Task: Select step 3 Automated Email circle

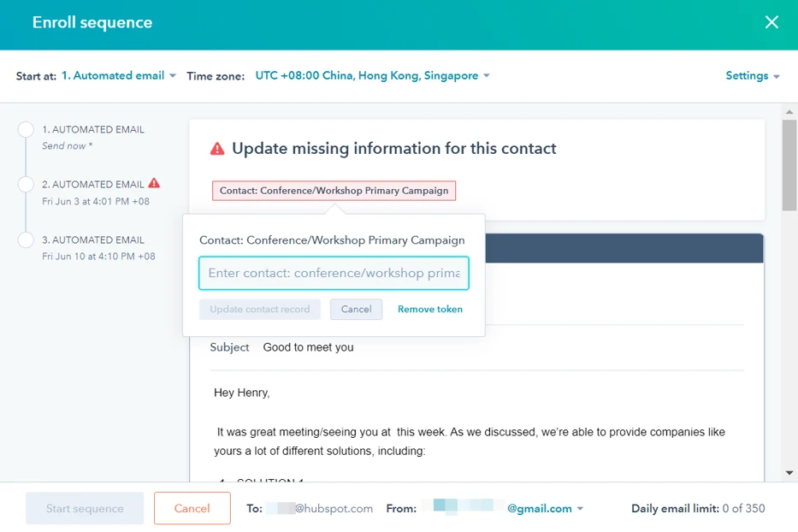Action: click(x=26, y=240)
